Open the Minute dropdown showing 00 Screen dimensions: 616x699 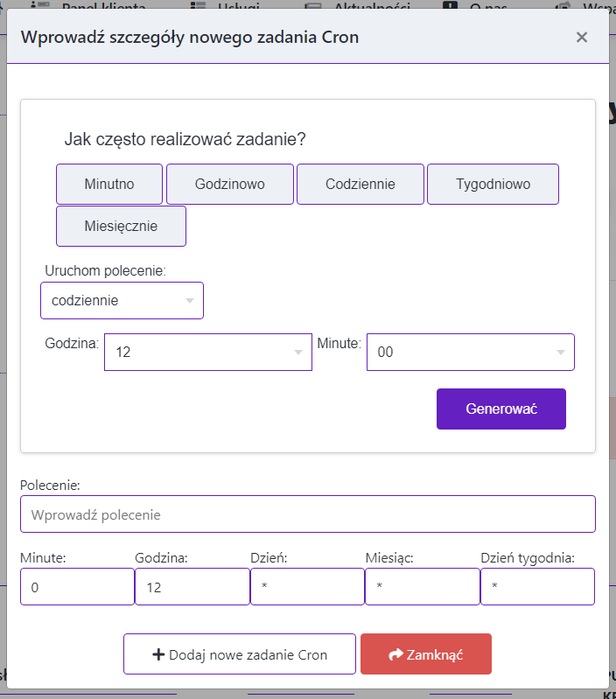click(x=470, y=352)
